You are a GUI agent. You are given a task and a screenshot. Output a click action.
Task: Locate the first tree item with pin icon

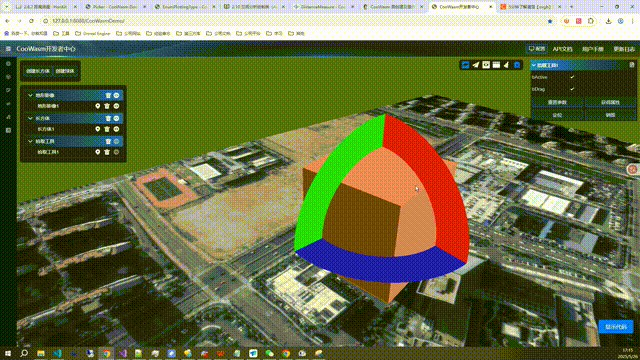coord(98,106)
